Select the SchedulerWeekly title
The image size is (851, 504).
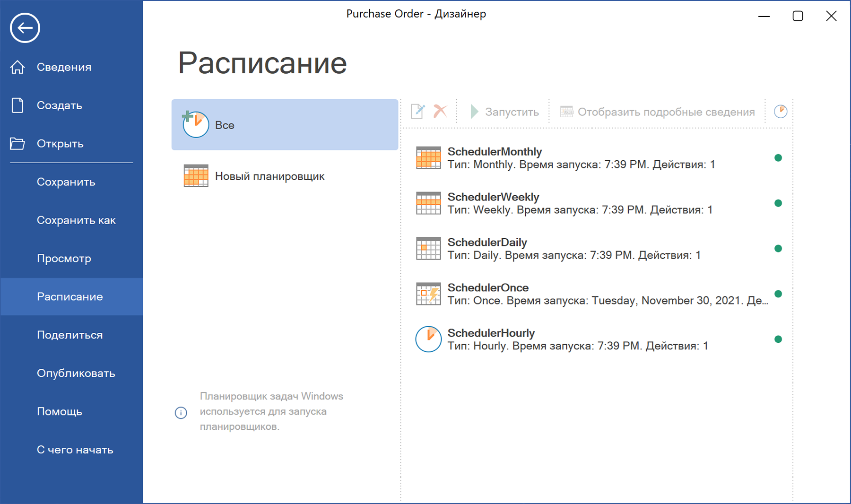[493, 197]
